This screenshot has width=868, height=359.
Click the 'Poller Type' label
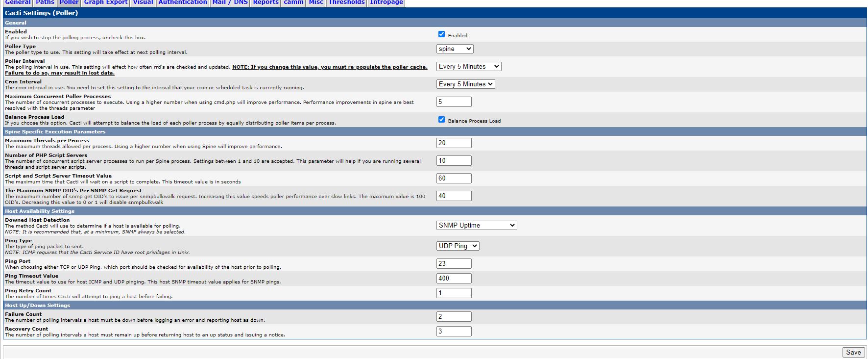tap(21, 47)
